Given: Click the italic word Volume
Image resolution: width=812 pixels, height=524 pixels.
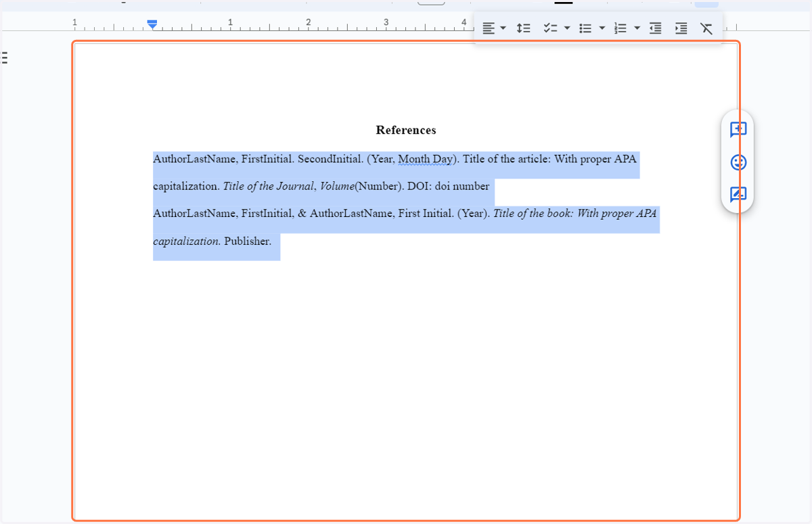Looking at the screenshot, I should click(337, 187).
